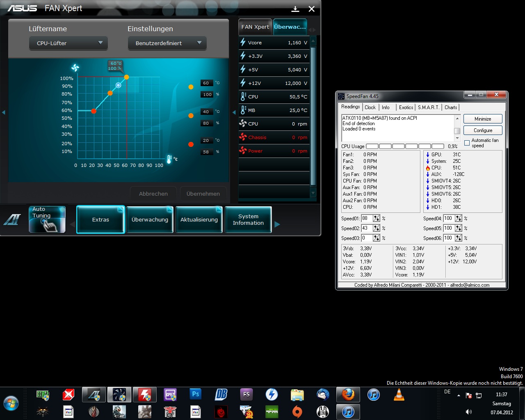The image size is (525, 420).
Task: Open the Aktualisierung button
Action: [199, 219]
